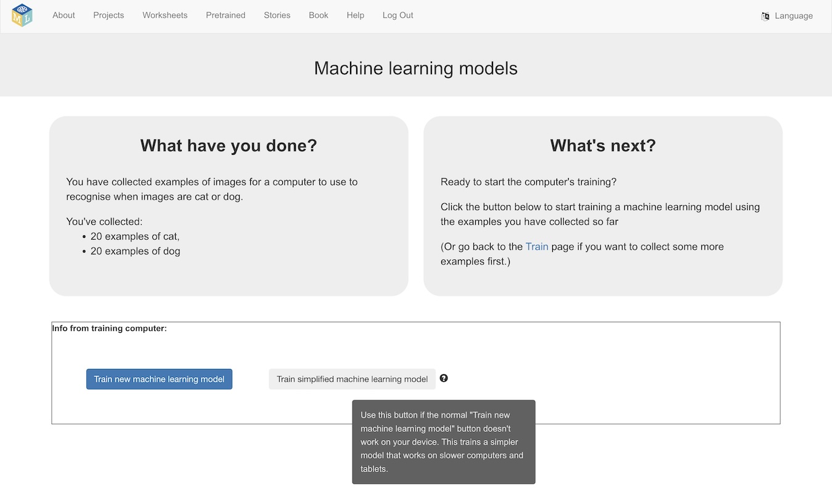Log out using the Log Out link
This screenshot has height=504, width=832.
point(398,15)
